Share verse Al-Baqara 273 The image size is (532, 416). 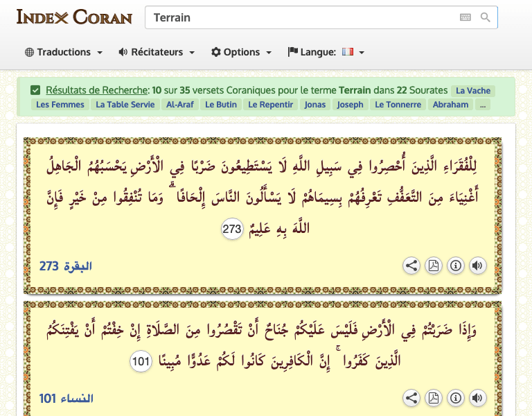point(411,266)
